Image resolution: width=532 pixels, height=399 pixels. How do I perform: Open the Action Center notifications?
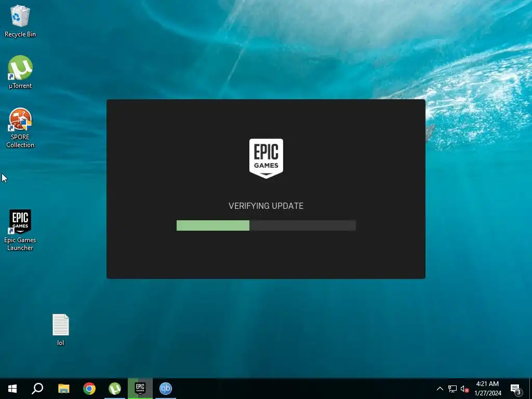tap(516, 389)
